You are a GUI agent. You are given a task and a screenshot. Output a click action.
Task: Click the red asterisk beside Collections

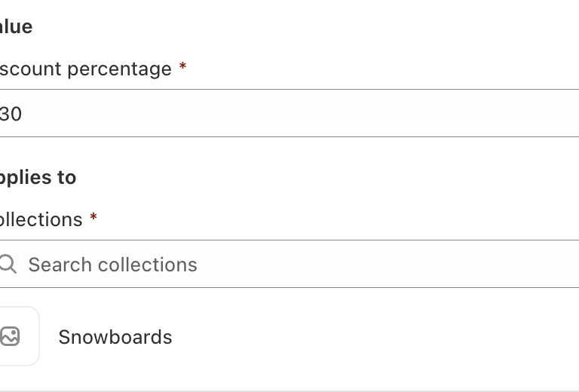click(x=93, y=219)
